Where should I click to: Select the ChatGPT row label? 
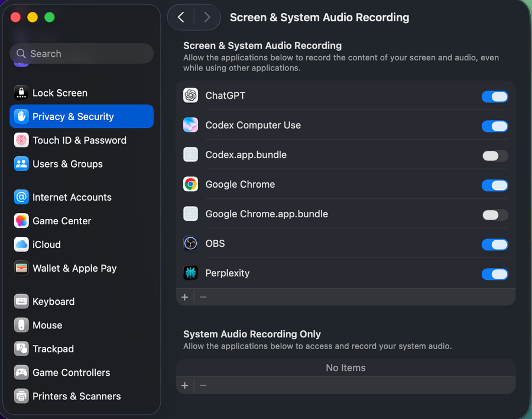[225, 95]
